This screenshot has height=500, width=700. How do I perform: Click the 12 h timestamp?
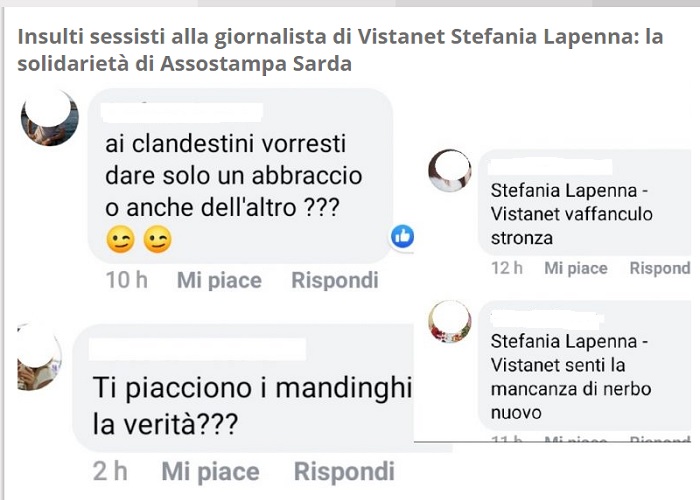pos(507,268)
